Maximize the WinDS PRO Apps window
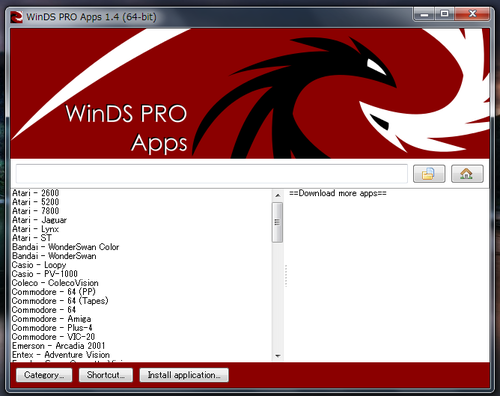500x396 pixels. 444,14
